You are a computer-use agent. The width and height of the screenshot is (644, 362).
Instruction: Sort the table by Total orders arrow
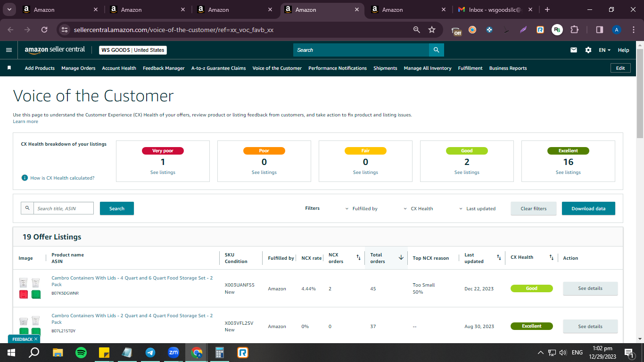tap(401, 257)
